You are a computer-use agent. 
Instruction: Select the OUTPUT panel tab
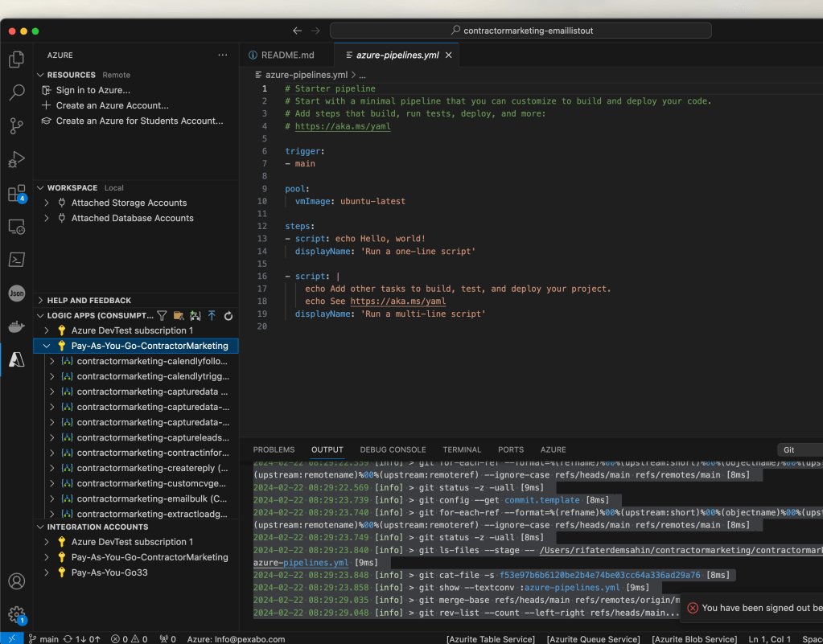tap(327, 450)
